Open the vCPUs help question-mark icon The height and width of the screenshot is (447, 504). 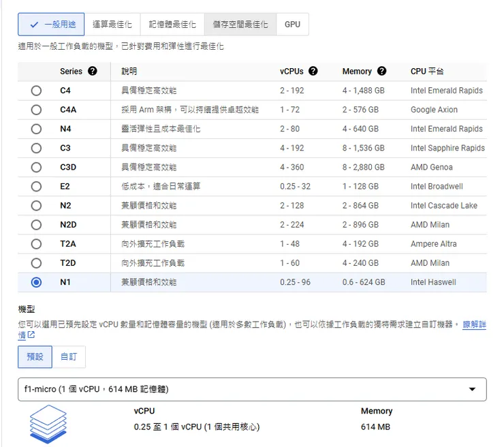click(x=313, y=71)
